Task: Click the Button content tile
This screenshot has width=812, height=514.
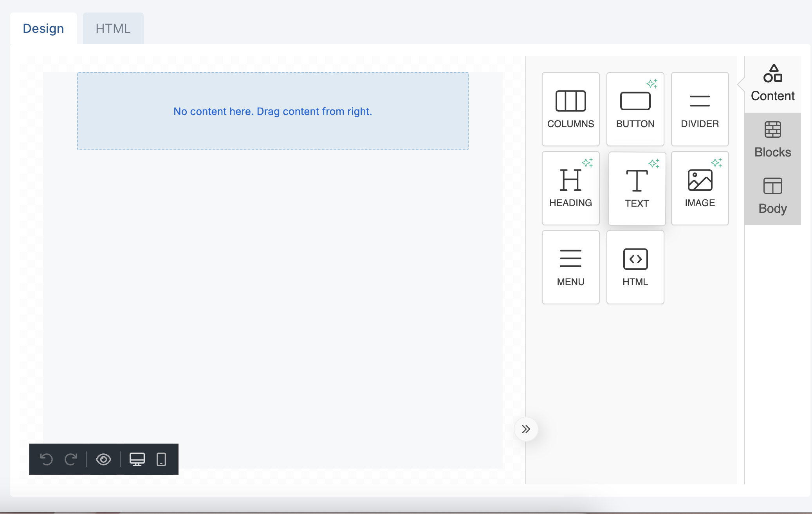Action: pos(635,109)
